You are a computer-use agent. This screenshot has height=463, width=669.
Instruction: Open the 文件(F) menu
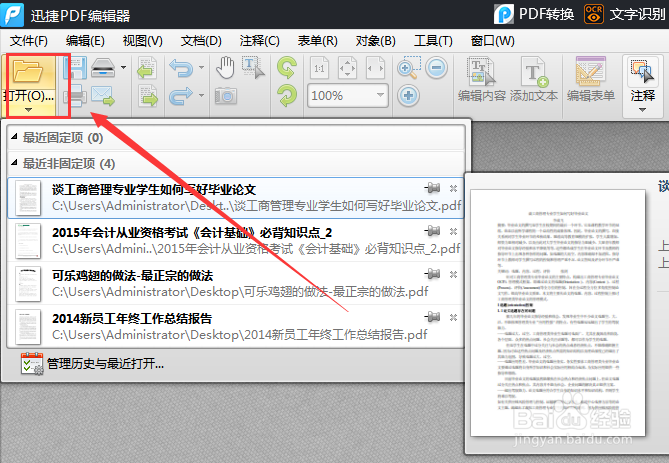[29, 41]
